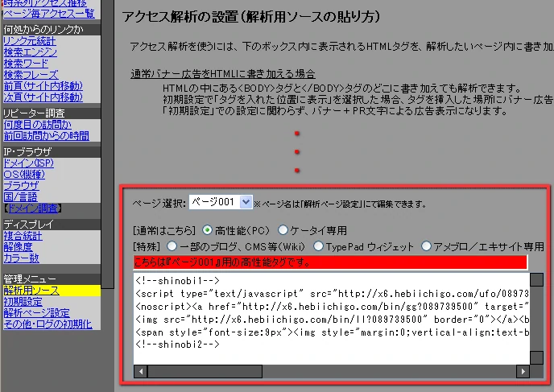
Task: Click the <!--shinobi2--> line in the code
Action: point(177,345)
